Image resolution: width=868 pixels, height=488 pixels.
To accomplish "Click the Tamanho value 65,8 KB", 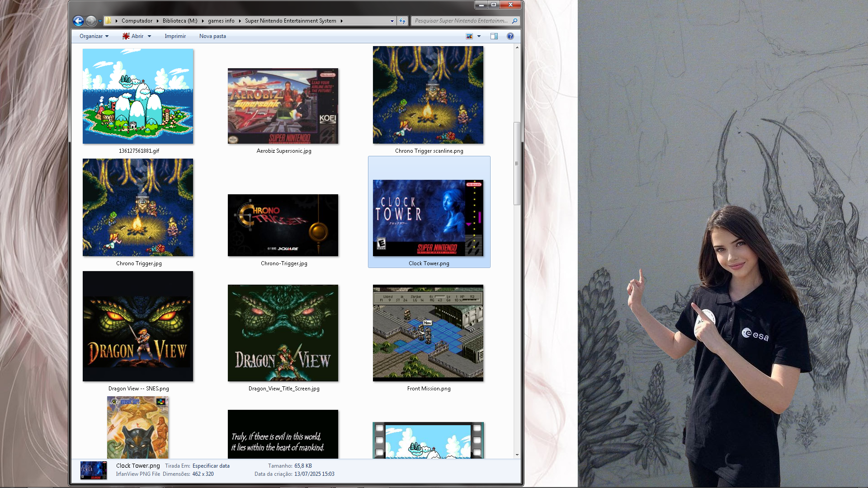I will [x=303, y=466].
